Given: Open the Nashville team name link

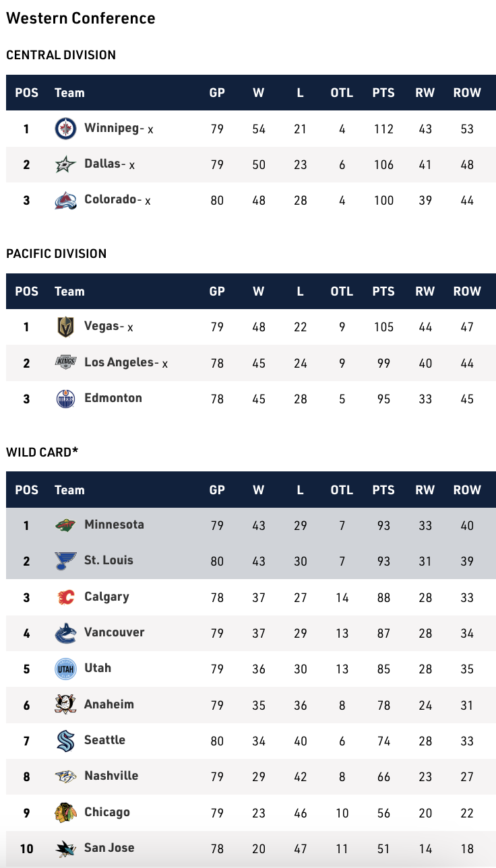Looking at the screenshot, I should pyautogui.click(x=111, y=776).
